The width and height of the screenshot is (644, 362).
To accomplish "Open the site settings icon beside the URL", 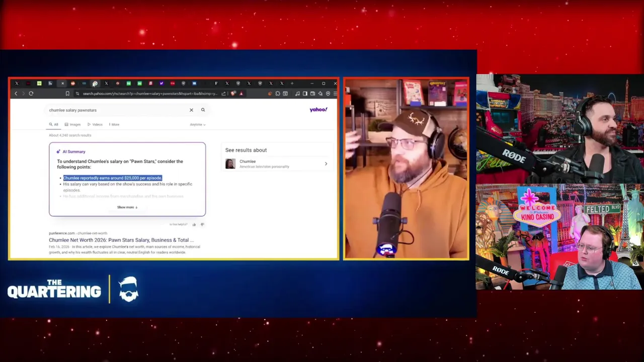I will pos(77,94).
